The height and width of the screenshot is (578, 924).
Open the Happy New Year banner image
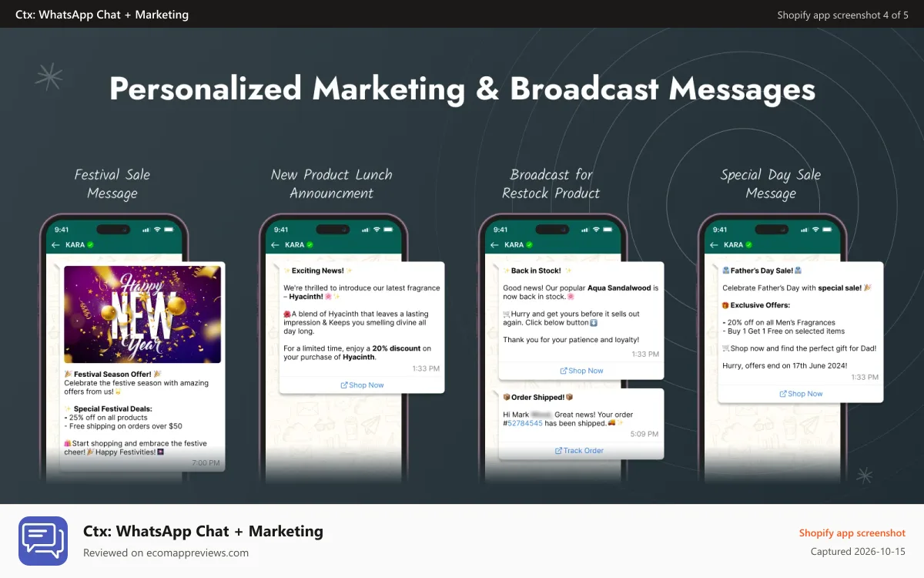142,314
